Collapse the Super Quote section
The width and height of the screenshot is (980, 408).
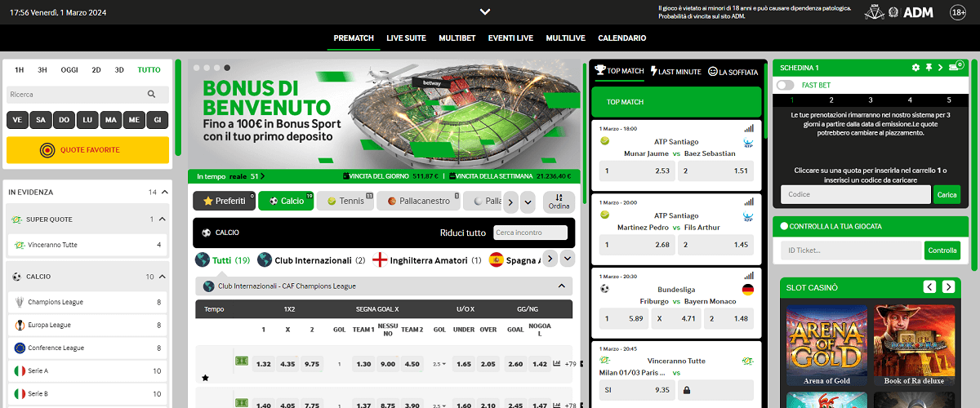[163, 220]
